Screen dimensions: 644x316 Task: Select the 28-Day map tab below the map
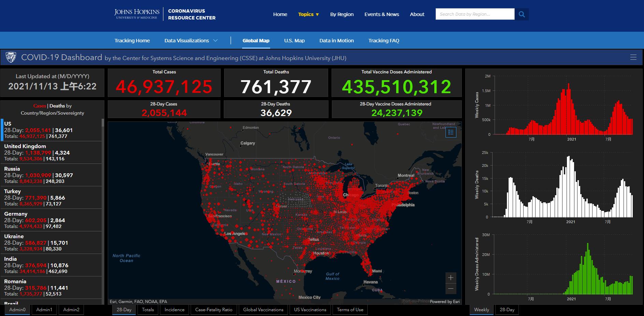pos(124,310)
